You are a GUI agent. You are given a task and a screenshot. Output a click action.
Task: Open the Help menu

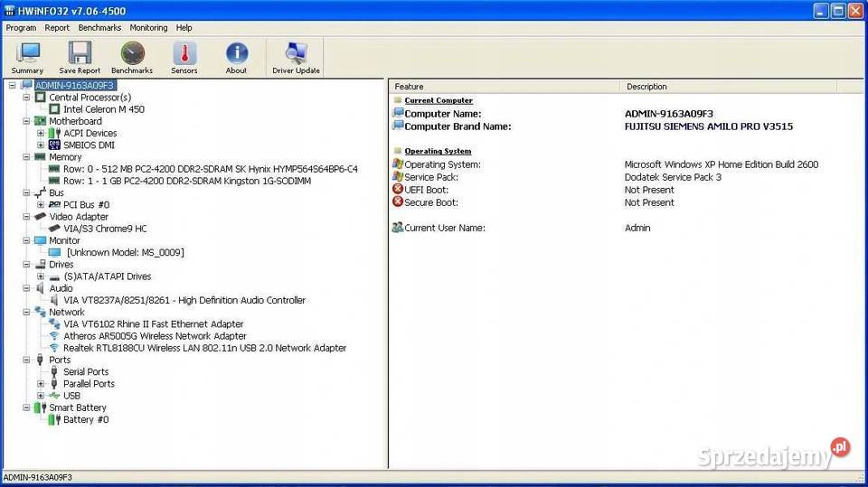coord(184,28)
